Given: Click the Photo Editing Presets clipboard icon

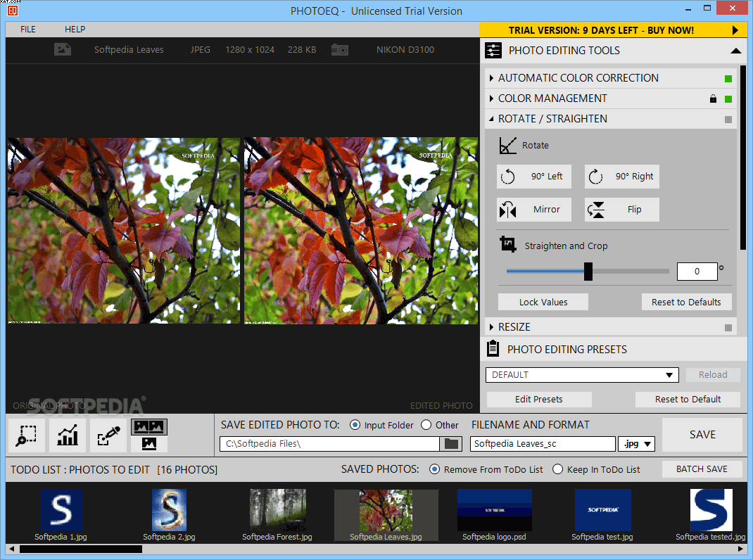Looking at the screenshot, I should click(493, 349).
